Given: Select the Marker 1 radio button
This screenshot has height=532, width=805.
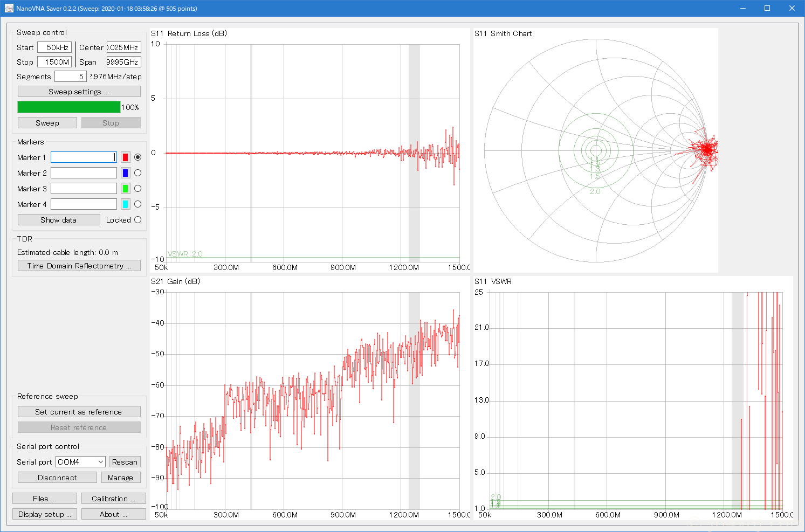Looking at the screenshot, I should tap(138, 157).
